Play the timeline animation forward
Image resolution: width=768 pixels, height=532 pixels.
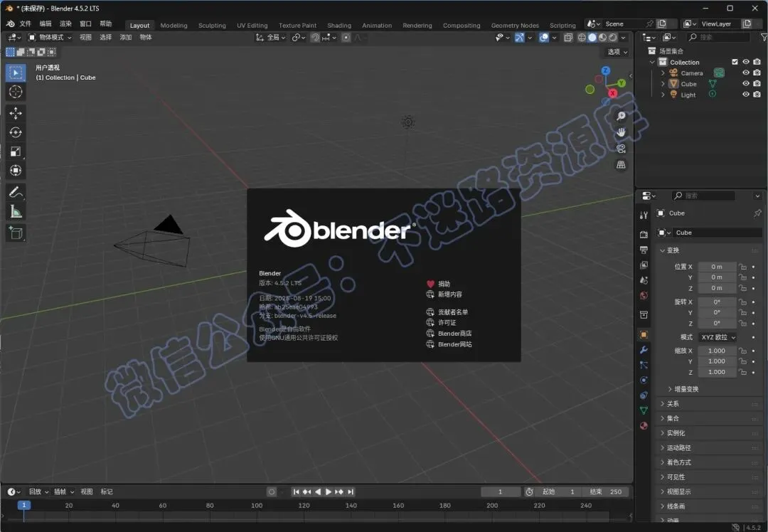(x=328, y=492)
